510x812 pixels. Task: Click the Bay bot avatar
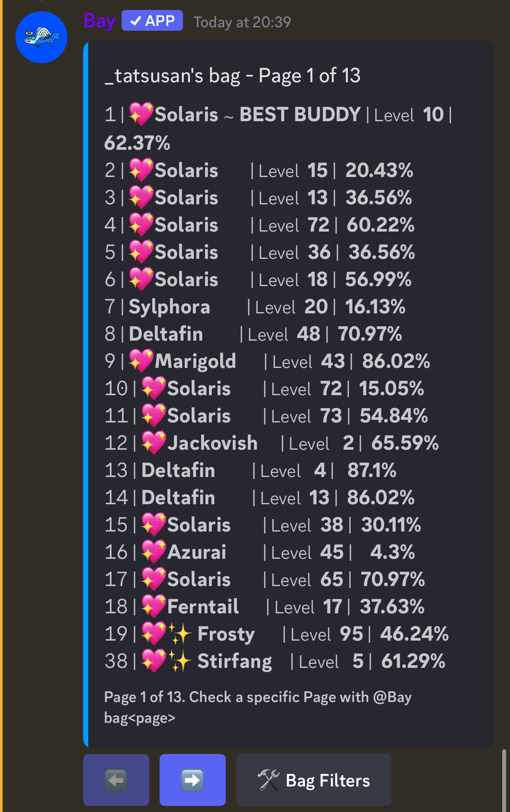[42, 38]
